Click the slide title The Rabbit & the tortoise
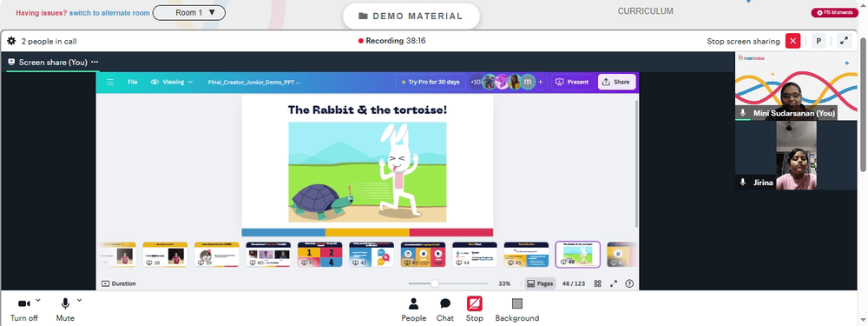The height and width of the screenshot is (326, 868). click(x=367, y=110)
